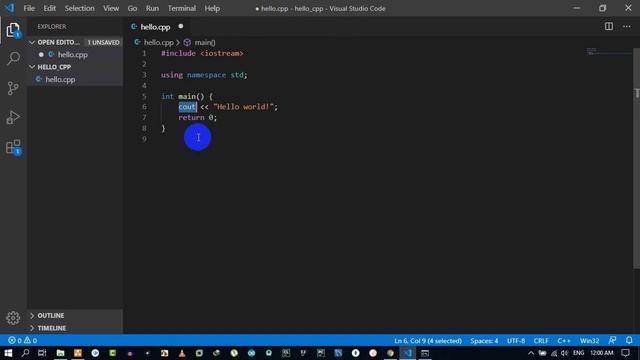The height and width of the screenshot is (360, 640).
Task: Open the editor More Actions ellipsis
Action: click(x=627, y=27)
